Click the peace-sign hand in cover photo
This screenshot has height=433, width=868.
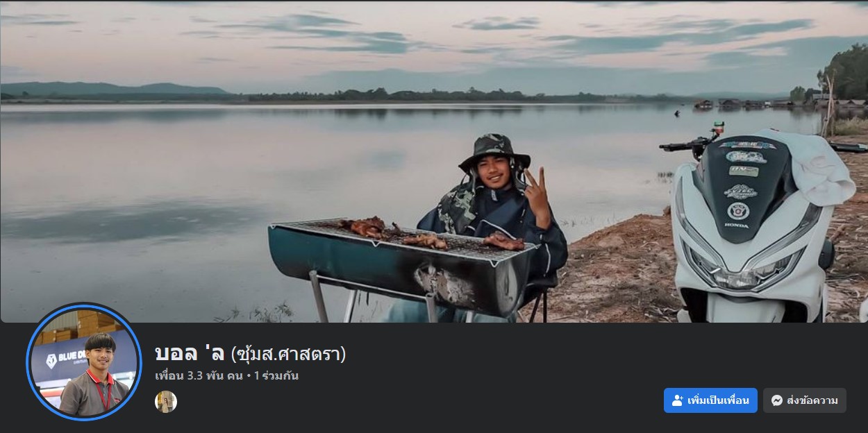pyautogui.click(x=537, y=198)
